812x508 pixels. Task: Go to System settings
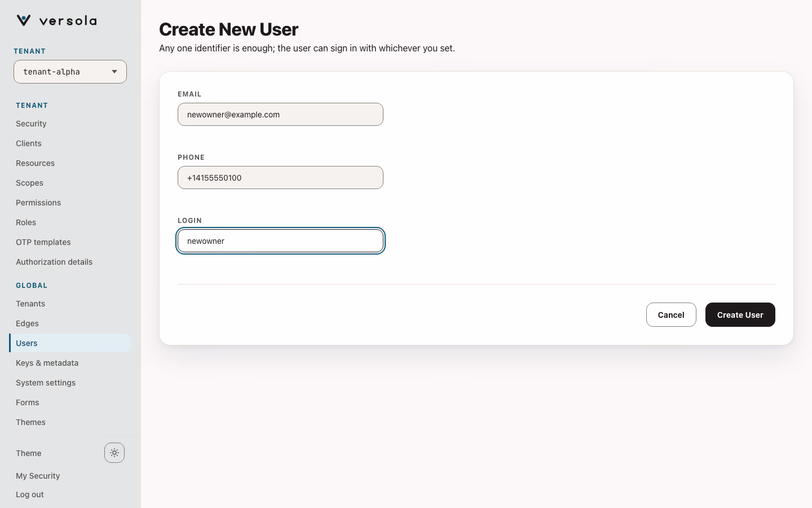click(46, 383)
